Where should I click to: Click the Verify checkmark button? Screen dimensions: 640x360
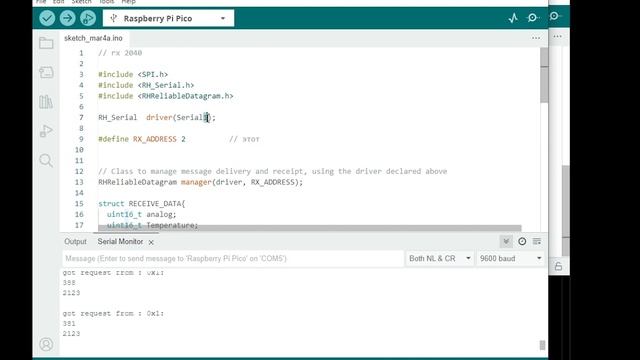click(47, 18)
